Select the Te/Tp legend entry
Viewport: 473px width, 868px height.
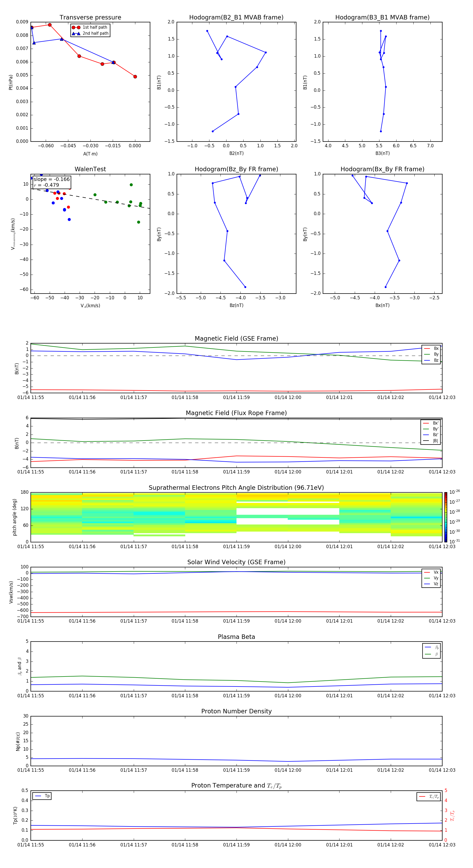coord(429,796)
